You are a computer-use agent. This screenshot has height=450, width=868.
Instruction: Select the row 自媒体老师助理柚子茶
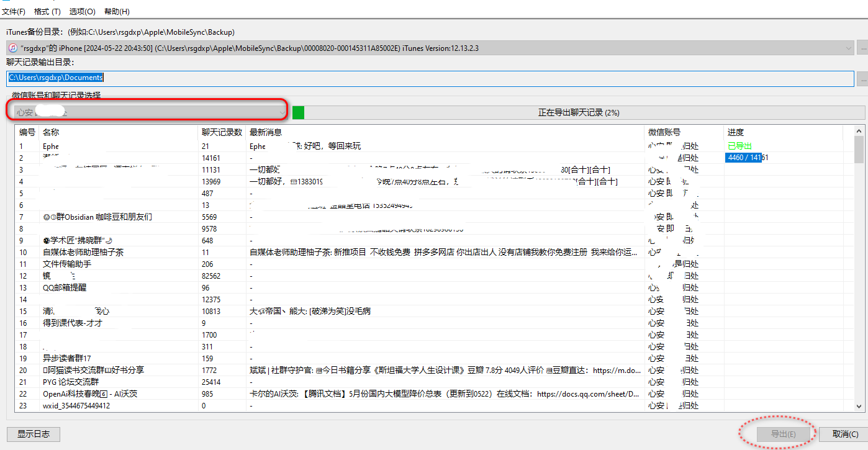click(x=435, y=252)
